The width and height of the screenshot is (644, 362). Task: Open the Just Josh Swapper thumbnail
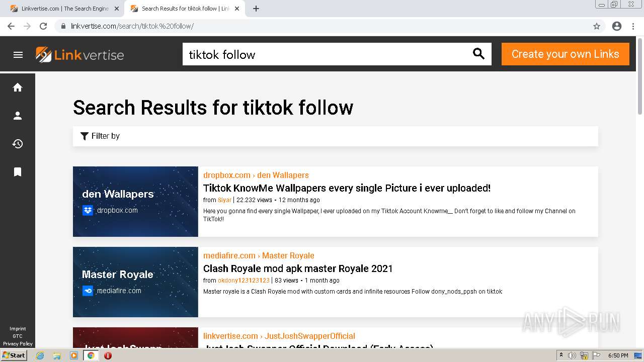tap(135, 337)
